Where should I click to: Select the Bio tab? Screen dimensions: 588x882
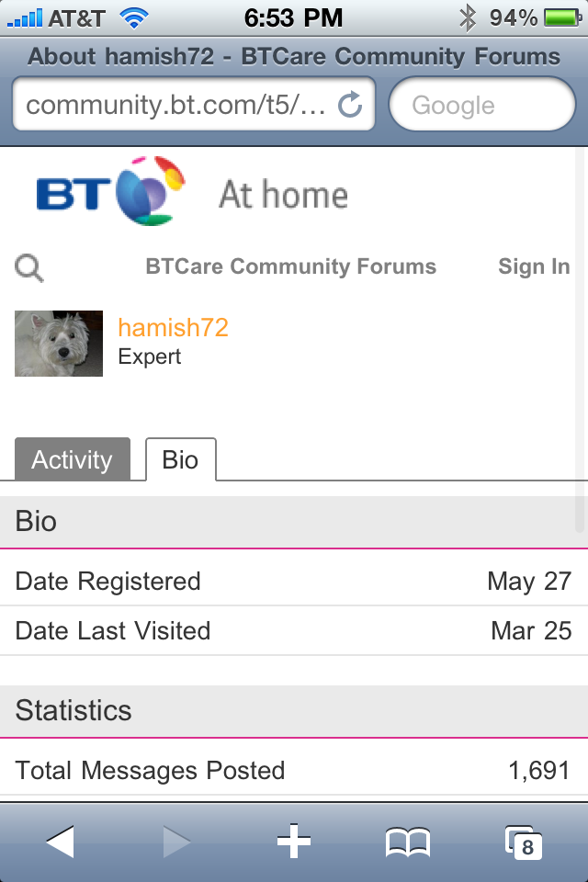coord(180,459)
